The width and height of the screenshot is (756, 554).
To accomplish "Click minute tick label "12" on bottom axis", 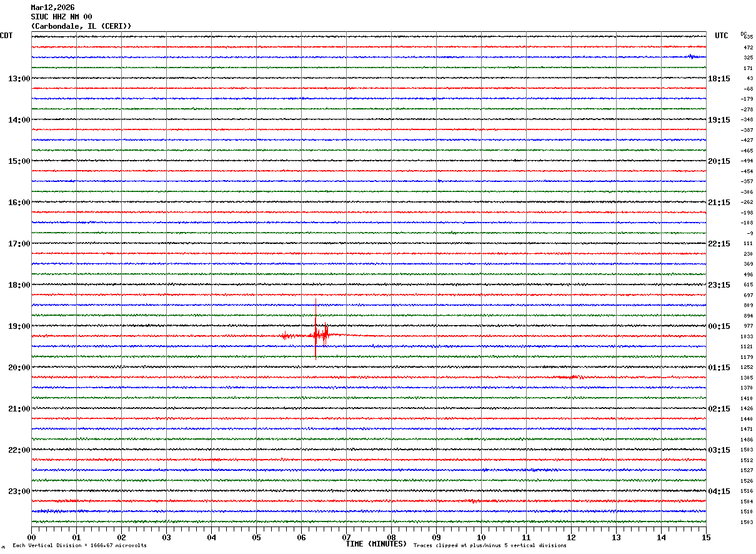I will coord(571,537).
